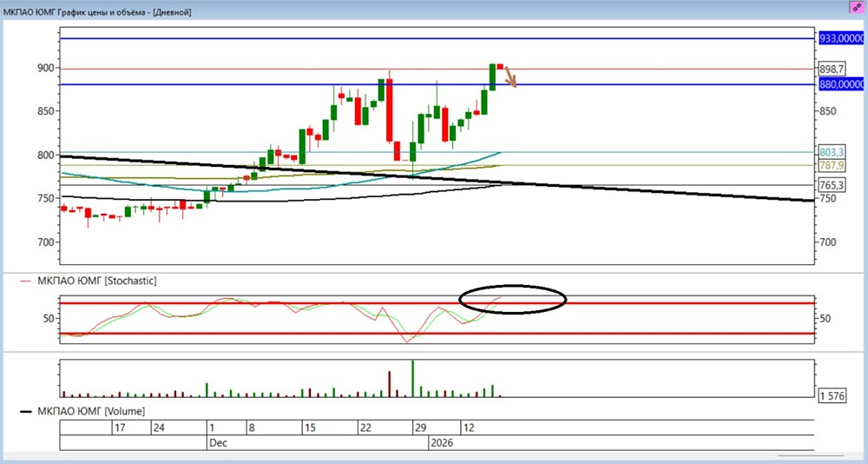Click the МКПАО ЮМГ [Volume] legend label
The height and width of the screenshot is (464, 868).
pyautogui.click(x=91, y=411)
